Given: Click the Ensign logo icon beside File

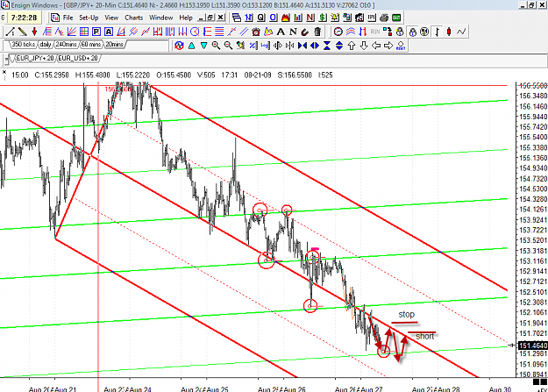Looking at the screenshot, I should [x=55, y=18].
